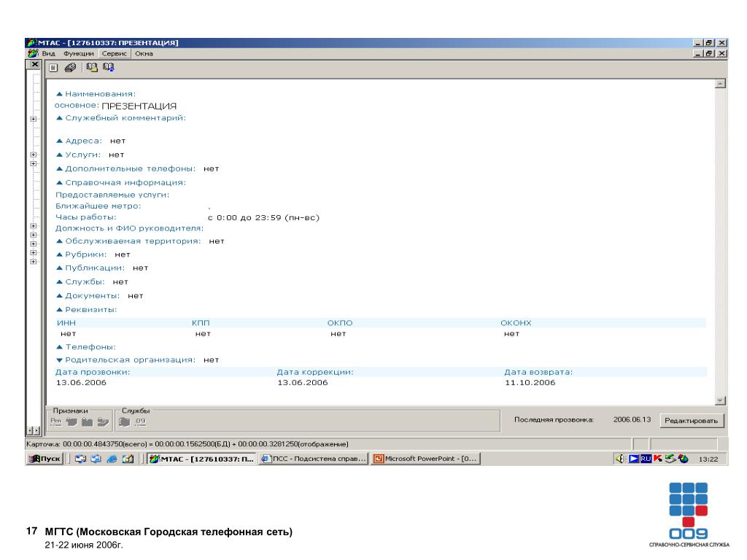Click the КПП column header
The image size is (747, 560).
click(x=201, y=323)
